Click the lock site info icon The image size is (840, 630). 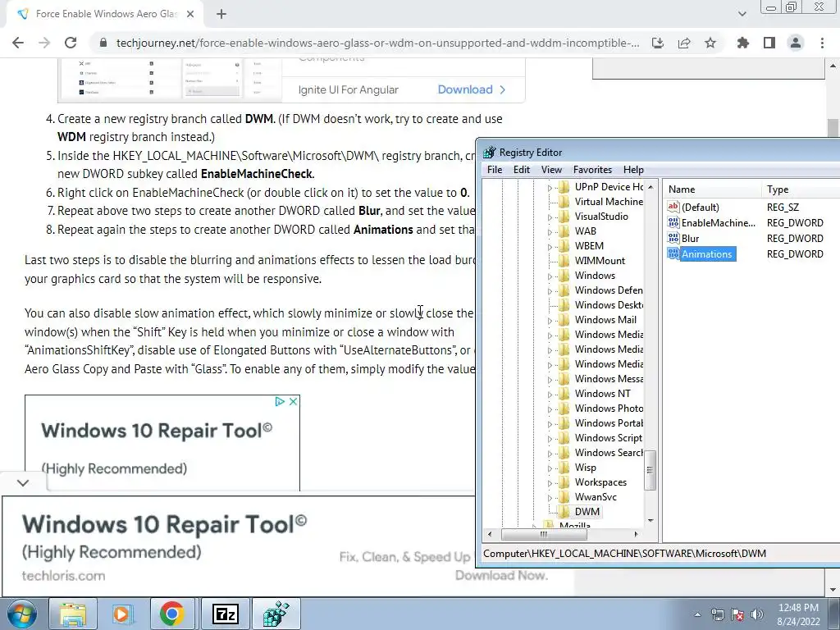point(103,43)
